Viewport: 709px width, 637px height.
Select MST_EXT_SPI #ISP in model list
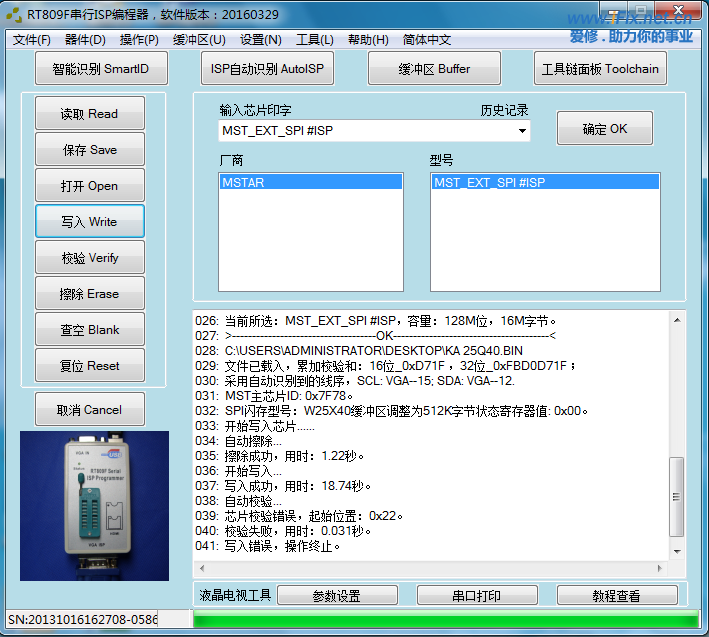coord(544,182)
